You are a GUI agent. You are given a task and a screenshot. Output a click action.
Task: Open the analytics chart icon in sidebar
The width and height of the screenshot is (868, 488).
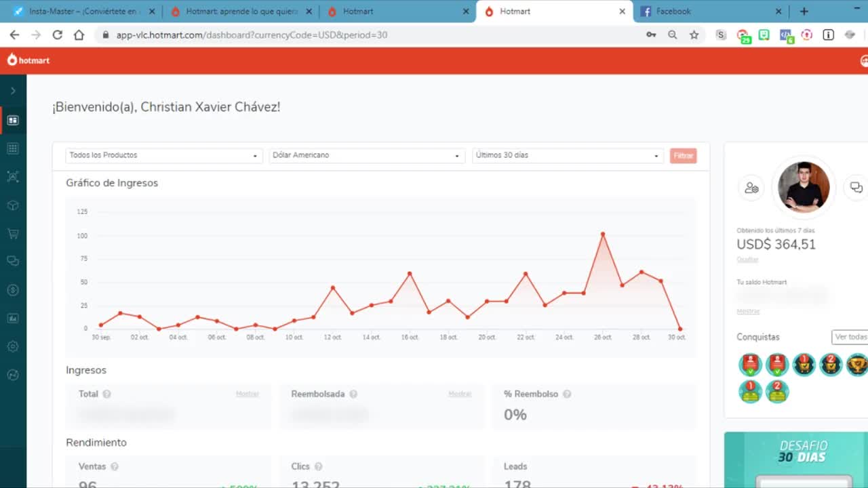point(13,318)
